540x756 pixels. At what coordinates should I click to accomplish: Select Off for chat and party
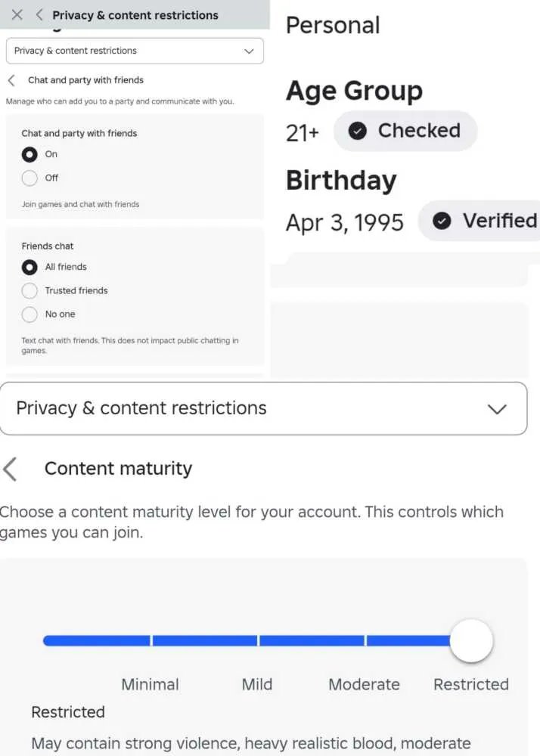coord(29,178)
